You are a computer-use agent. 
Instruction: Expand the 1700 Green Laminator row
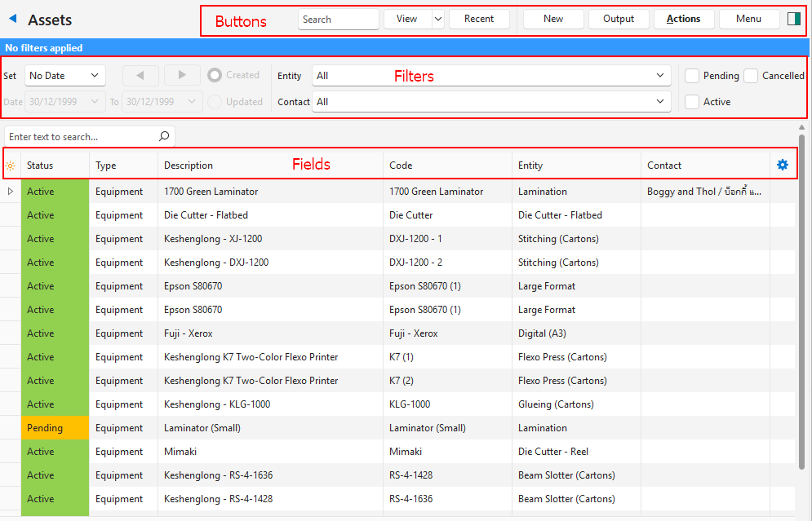11,192
